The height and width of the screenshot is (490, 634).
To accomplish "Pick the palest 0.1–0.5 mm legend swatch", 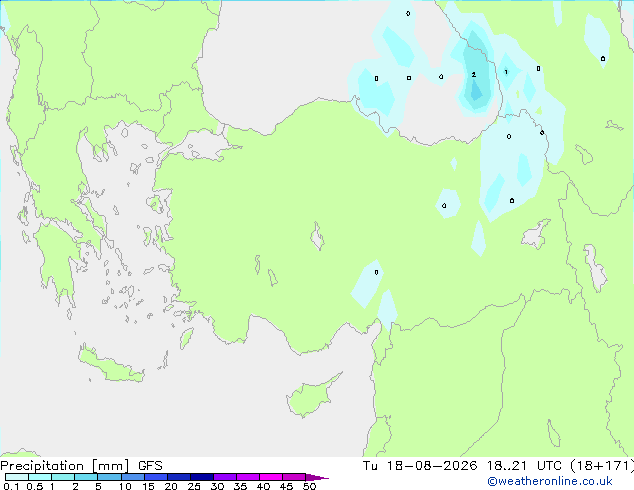I will coord(17,477).
